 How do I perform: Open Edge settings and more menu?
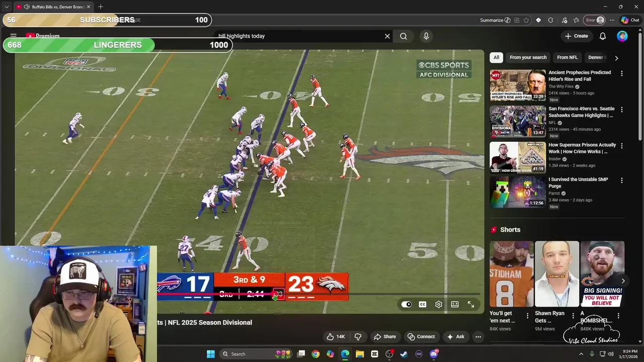coord(612,20)
